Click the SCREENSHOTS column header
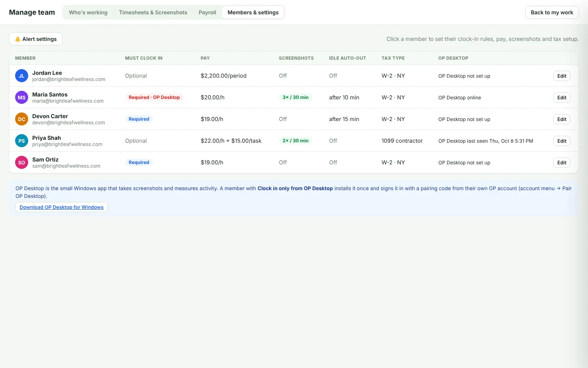 (x=296, y=58)
